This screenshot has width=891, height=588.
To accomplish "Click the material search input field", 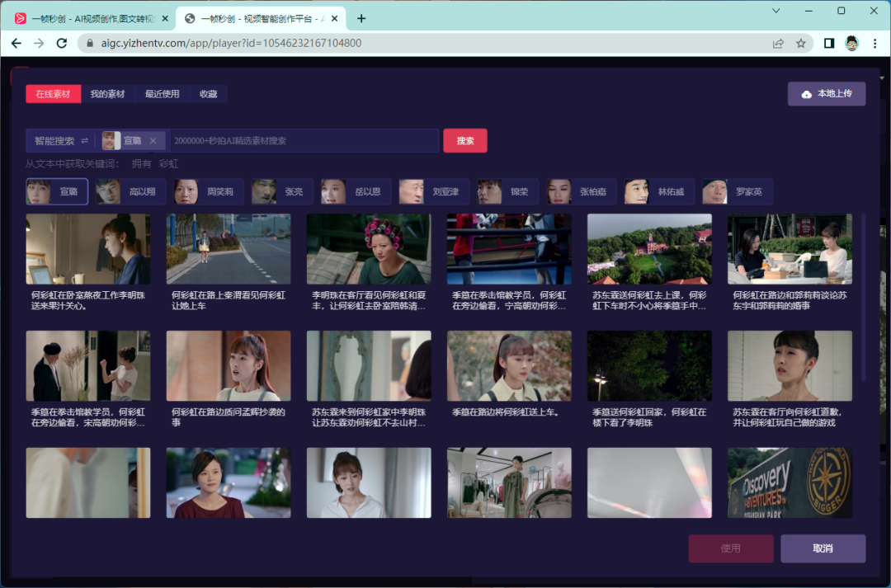I will pyautogui.click(x=304, y=141).
